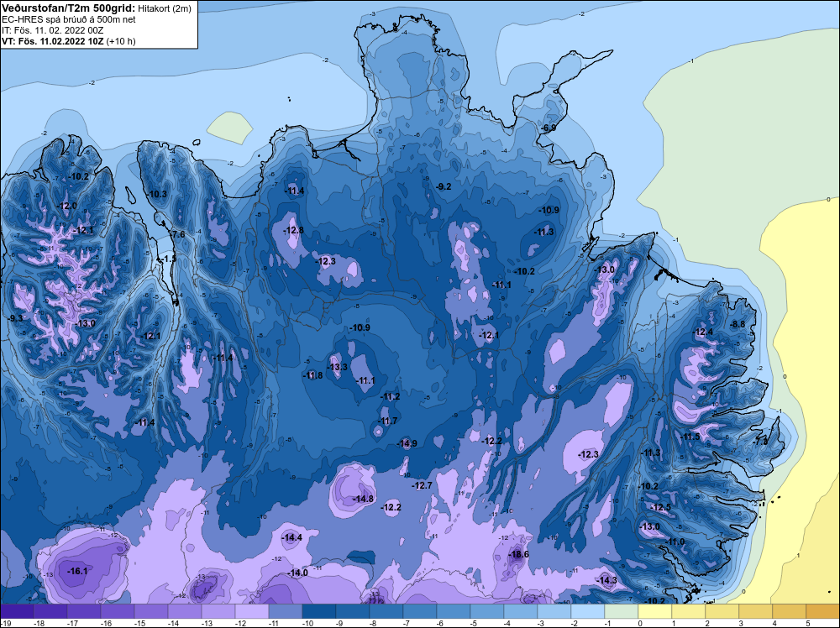Click the orange legend swatch right of 5
The width and height of the screenshot is (840, 628).
click(823, 611)
